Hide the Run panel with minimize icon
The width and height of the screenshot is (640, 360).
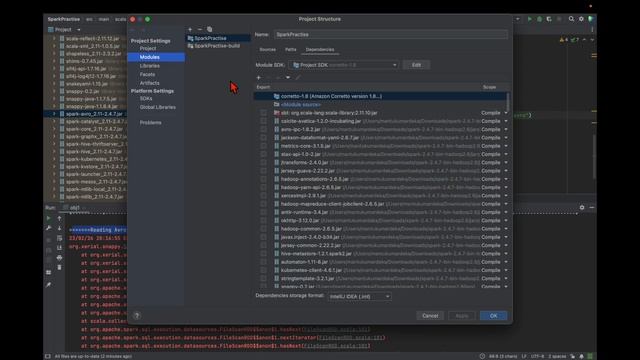pyautogui.click(x=591, y=207)
